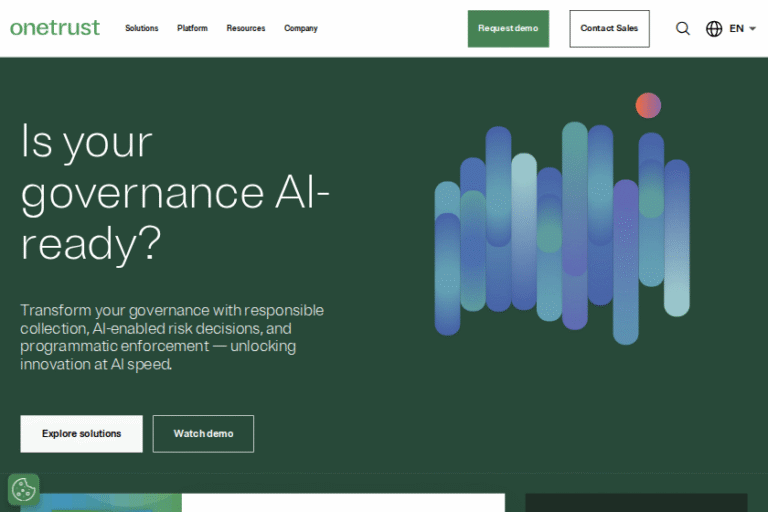This screenshot has width=768, height=512.
Task: Open the Solutions menu
Action: coord(141,29)
